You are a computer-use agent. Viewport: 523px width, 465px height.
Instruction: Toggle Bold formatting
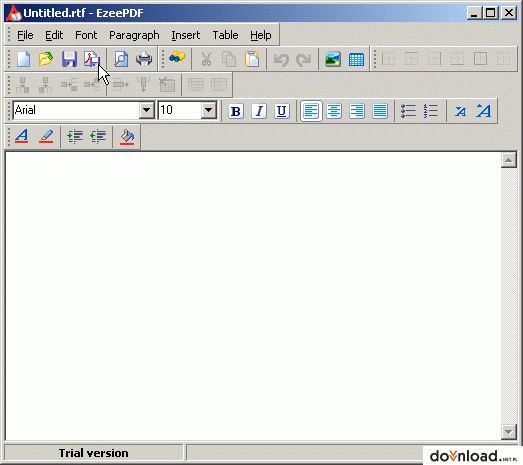[x=236, y=111]
